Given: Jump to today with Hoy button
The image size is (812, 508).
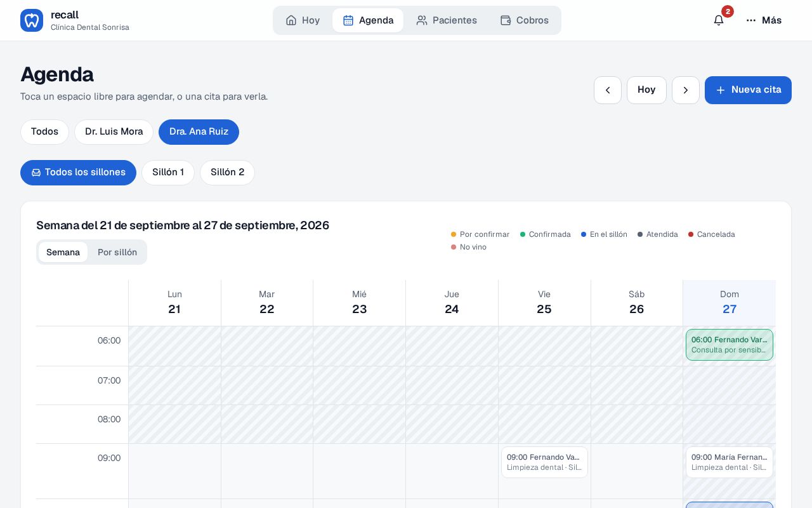Looking at the screenshot, I should click(x=646, y=90).
